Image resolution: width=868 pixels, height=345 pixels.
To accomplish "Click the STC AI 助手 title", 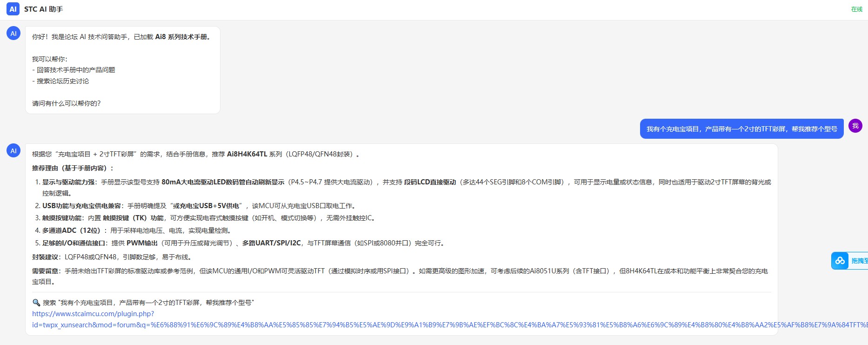I will click(x=43, y=9).
